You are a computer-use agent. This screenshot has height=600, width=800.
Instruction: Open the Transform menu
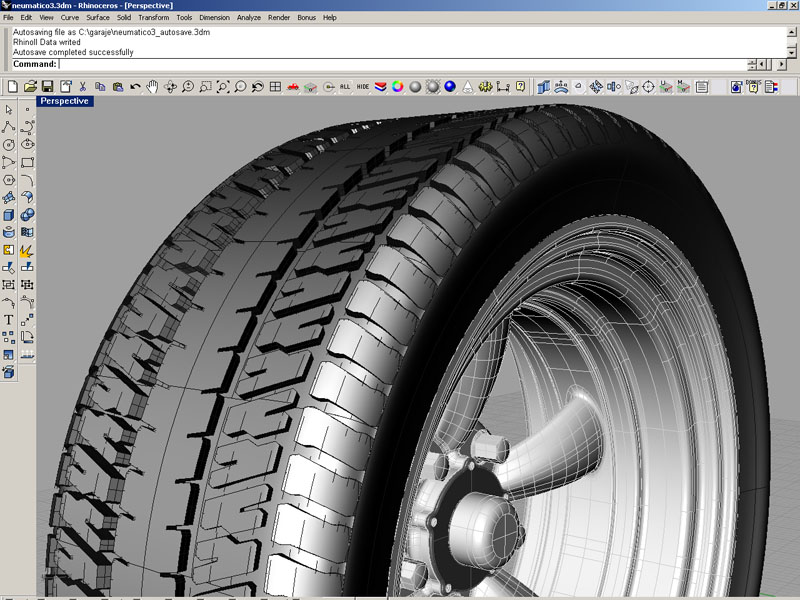click(154, 17)
